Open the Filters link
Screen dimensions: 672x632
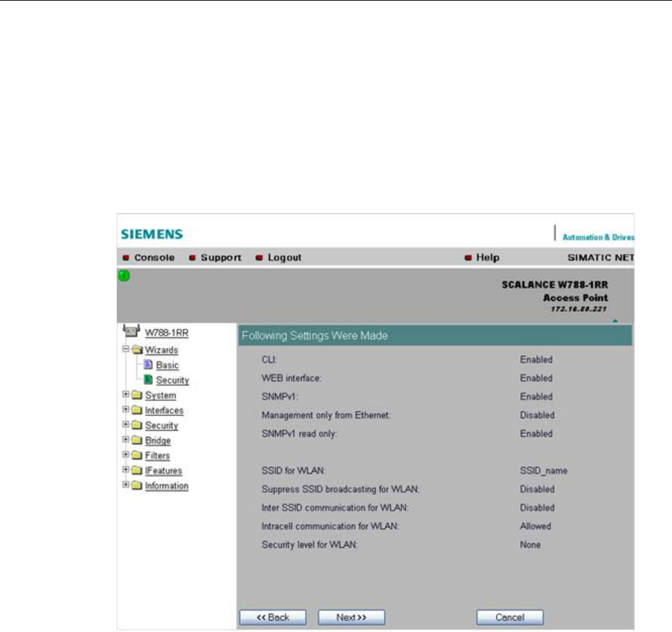coord(157,455)
